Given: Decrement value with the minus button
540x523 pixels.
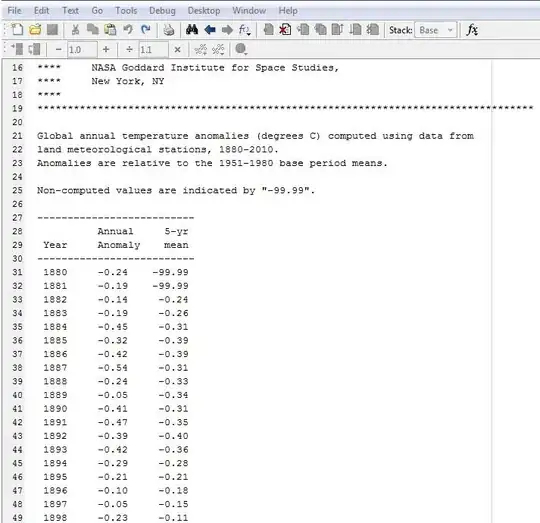Looking at the screenshot, I should pyautogui.click(x=59, y=50).
